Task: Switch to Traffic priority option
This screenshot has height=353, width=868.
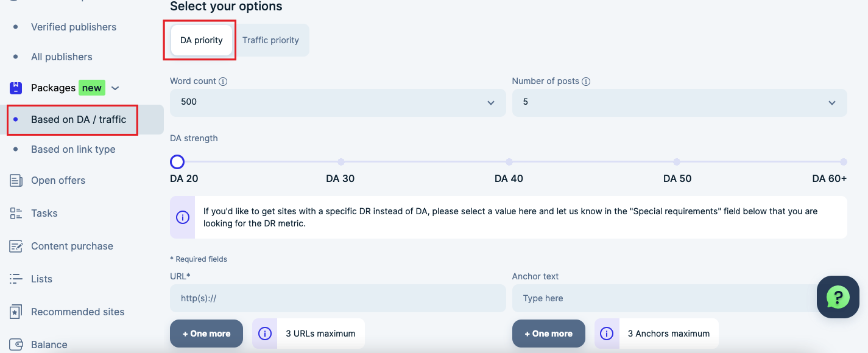Action: 270,40
